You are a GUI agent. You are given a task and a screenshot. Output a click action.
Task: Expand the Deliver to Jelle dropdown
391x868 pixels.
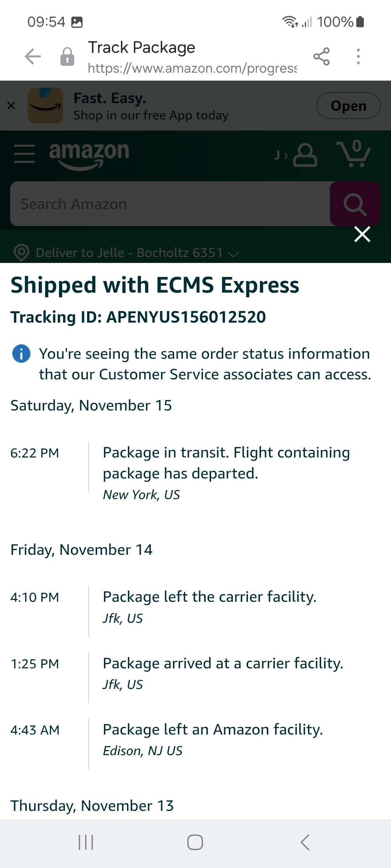(234, 254)
